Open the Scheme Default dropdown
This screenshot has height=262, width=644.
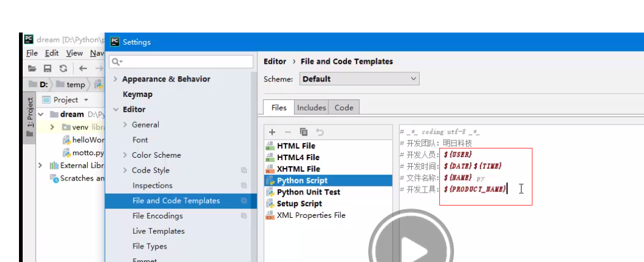[359, 79]
